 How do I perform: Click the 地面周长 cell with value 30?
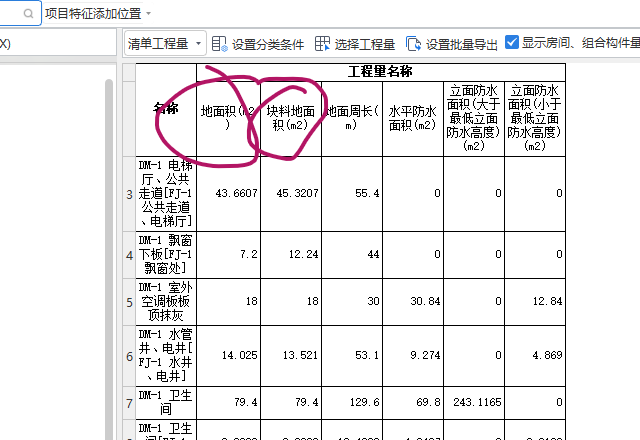point(352,302)
